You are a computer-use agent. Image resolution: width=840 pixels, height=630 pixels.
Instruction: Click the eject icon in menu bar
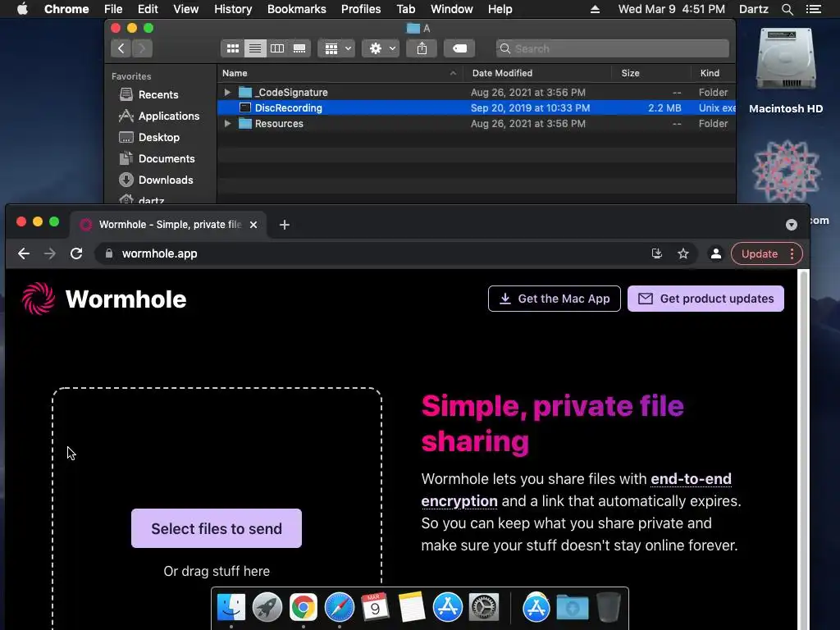595,9
